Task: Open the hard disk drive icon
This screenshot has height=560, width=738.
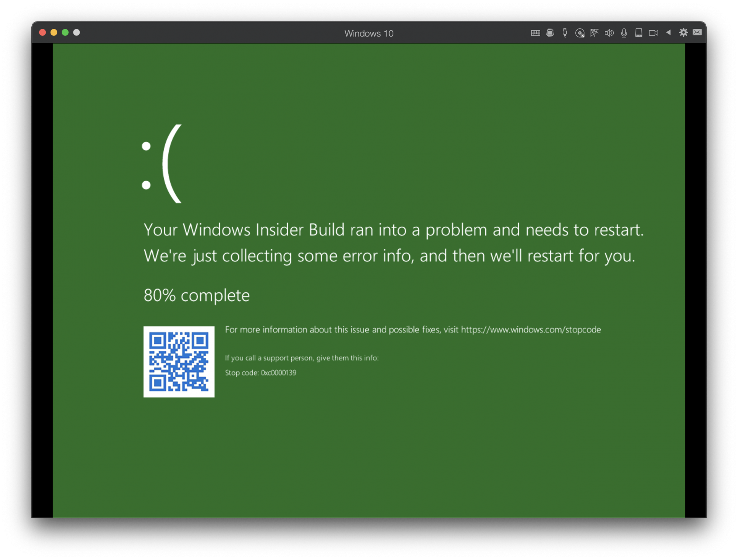Action: (639, 33)
